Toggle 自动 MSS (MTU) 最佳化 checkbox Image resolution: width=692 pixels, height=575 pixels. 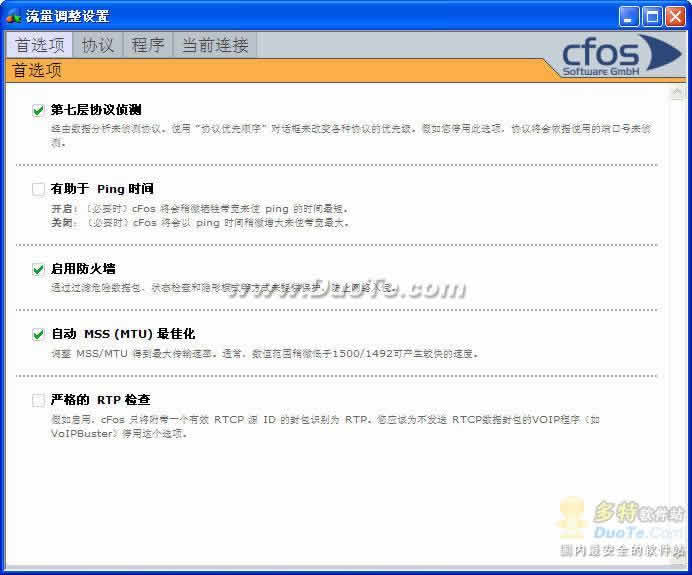[x=38, y=334]
